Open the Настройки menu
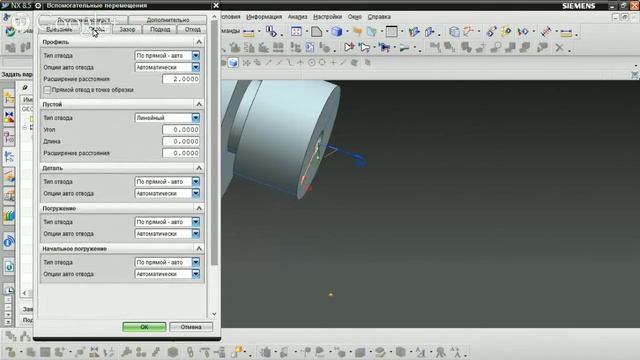640x360 pixels. pyautogui.click(x=327, y=17)
